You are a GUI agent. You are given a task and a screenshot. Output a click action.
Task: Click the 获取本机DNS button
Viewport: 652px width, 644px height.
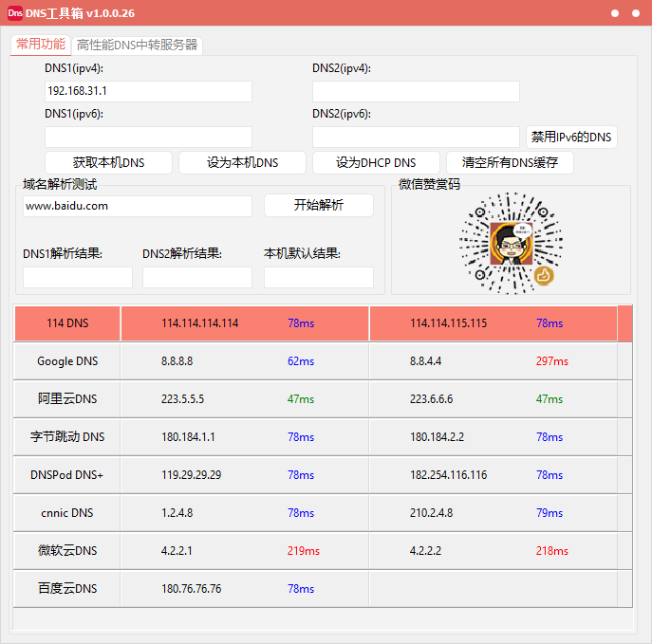108,162
